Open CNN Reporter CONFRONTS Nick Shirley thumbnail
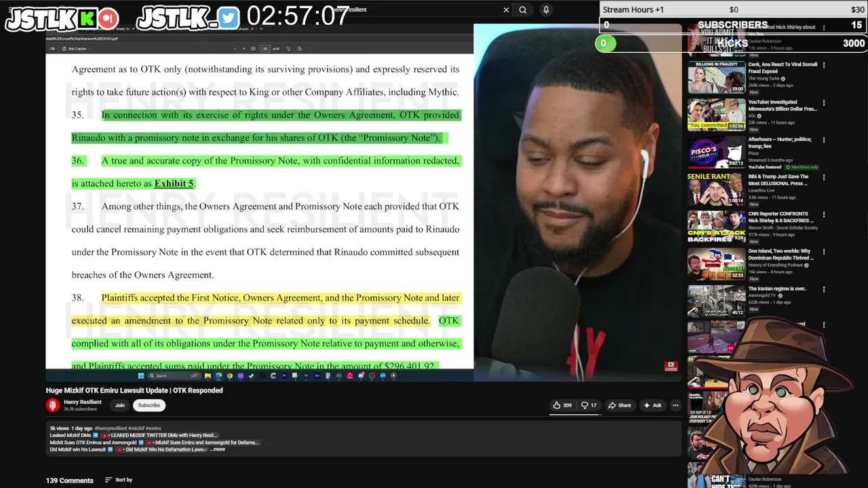Screen dimensions: 868x488 pyautogui.click(x=717, y=226)
